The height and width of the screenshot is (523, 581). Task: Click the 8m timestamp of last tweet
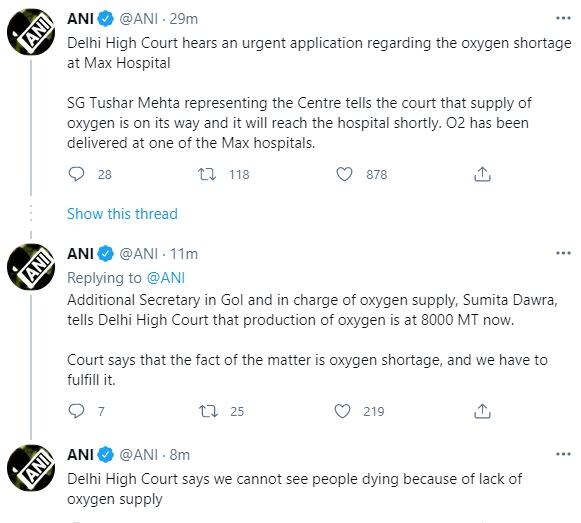(x=180, y=455)
